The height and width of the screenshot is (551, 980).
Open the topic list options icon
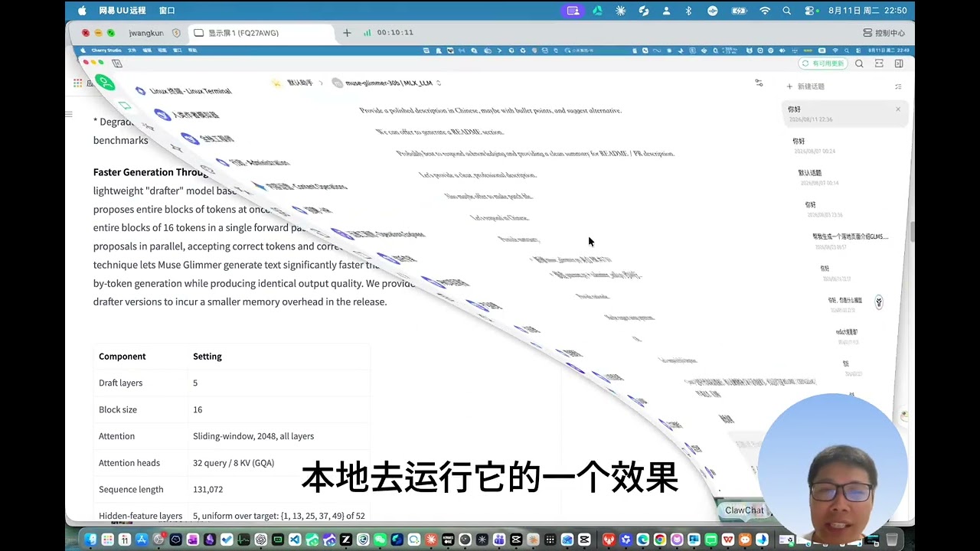point(898,86)
